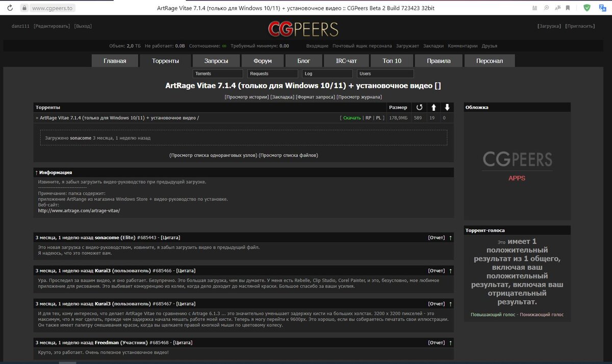This screenshot has height=364, width=612.
Task: Click the Log search field
Action: pyautogui.click(x=327, y=73)
